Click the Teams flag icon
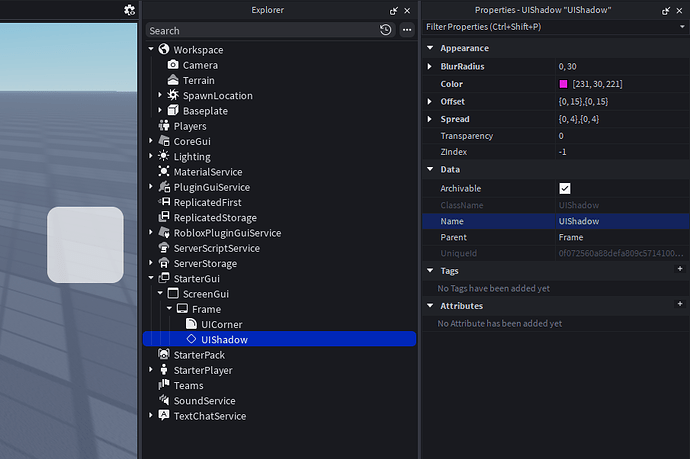The height and width of the screenshot is (459, 690). [164, 385]
